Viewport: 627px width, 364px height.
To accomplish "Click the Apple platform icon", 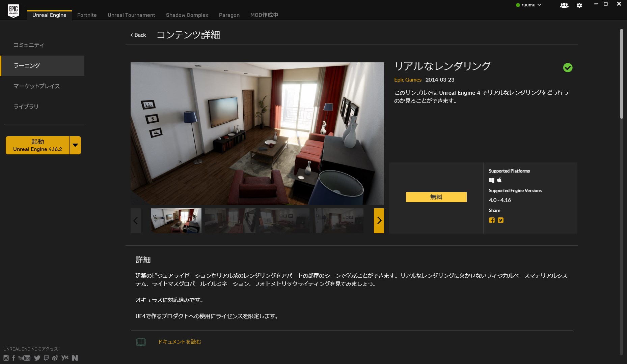I will point(499,180).
